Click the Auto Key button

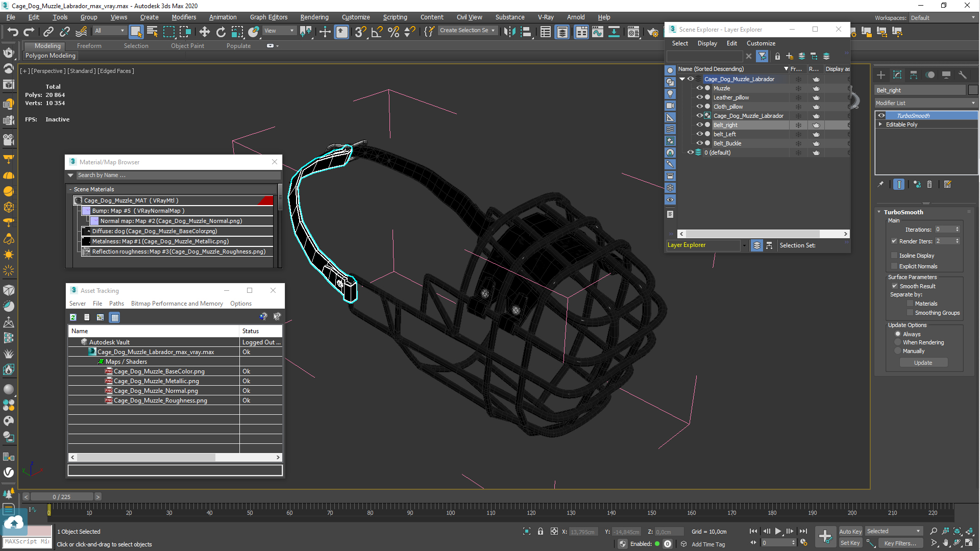click(850, 532)
